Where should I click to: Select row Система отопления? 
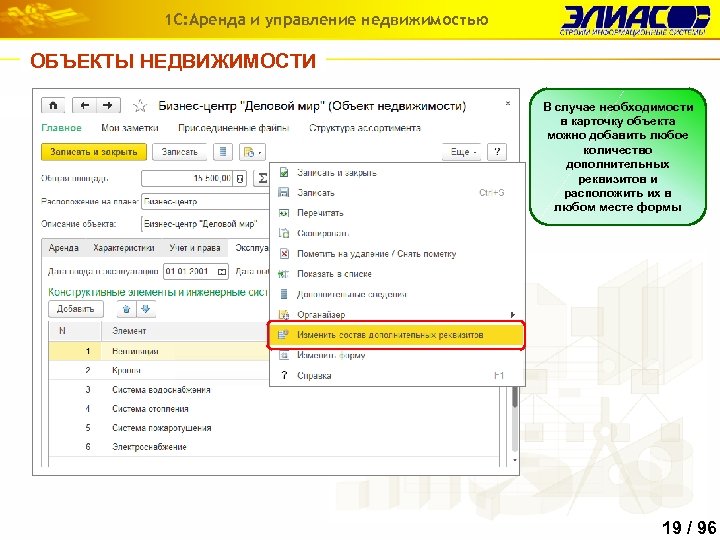tap(274, 409)
